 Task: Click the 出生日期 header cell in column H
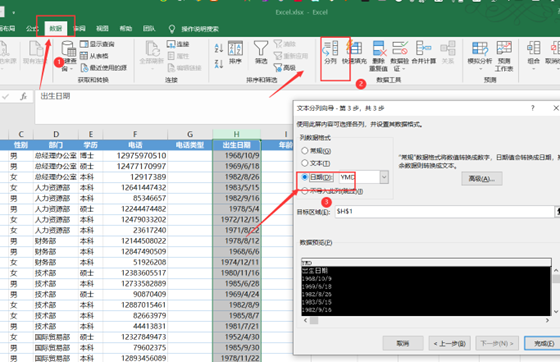[236, 145]
